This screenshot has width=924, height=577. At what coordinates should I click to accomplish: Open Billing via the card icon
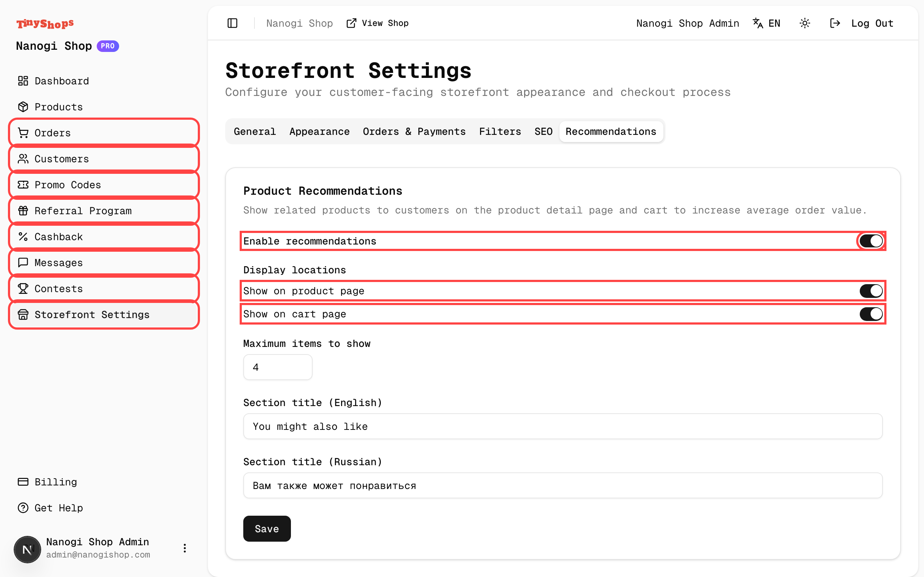[x=23, y=482]
